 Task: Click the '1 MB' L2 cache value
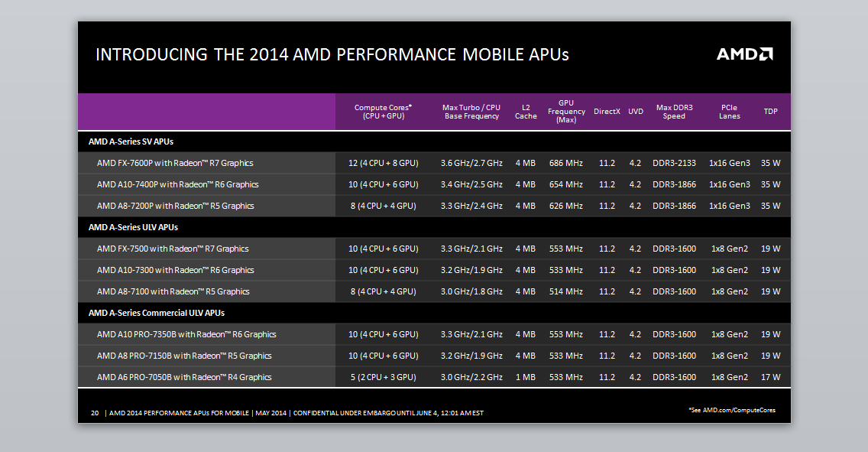coord(526,377)
